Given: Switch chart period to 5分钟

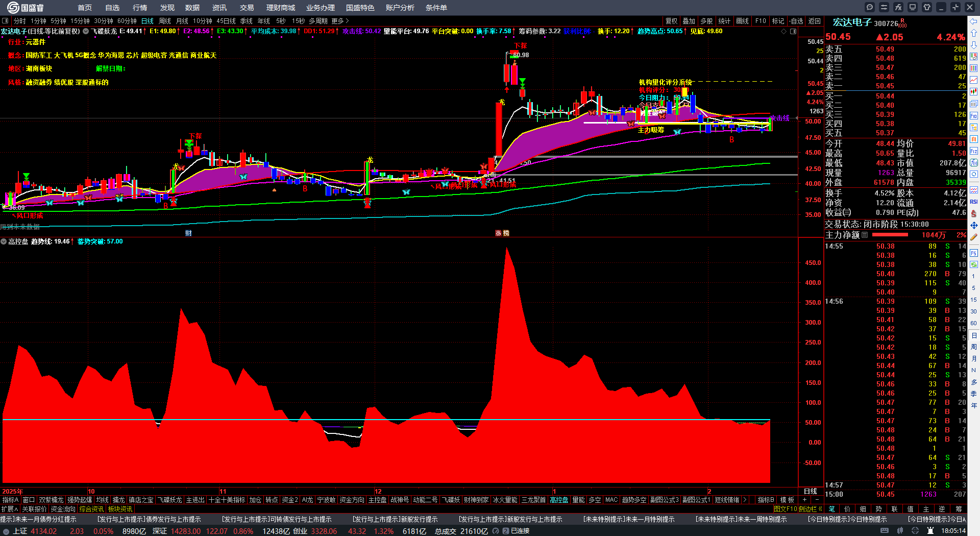Looking at the screenshot, I should 58,21.
